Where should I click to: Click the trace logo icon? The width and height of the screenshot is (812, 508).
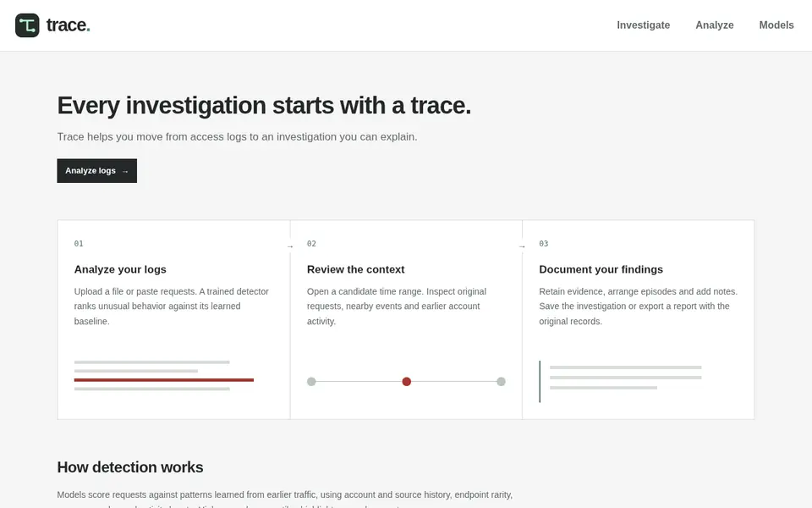(x=27, y=25)
